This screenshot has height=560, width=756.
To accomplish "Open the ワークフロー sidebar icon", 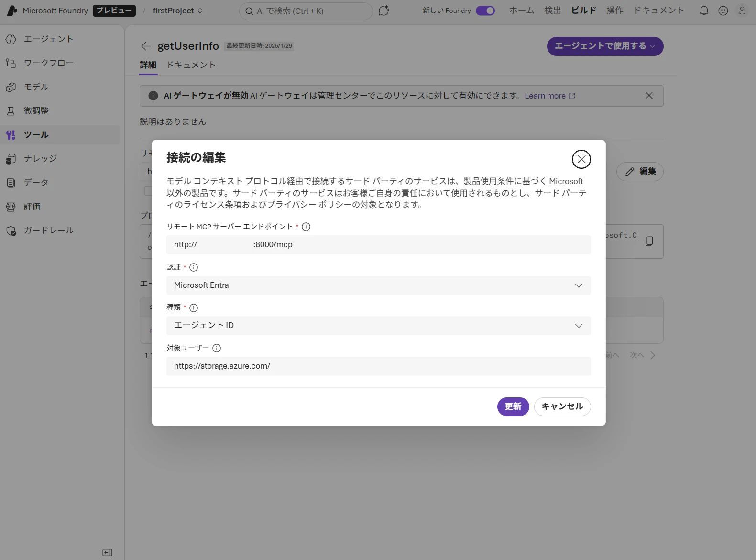I will point(11,63).
